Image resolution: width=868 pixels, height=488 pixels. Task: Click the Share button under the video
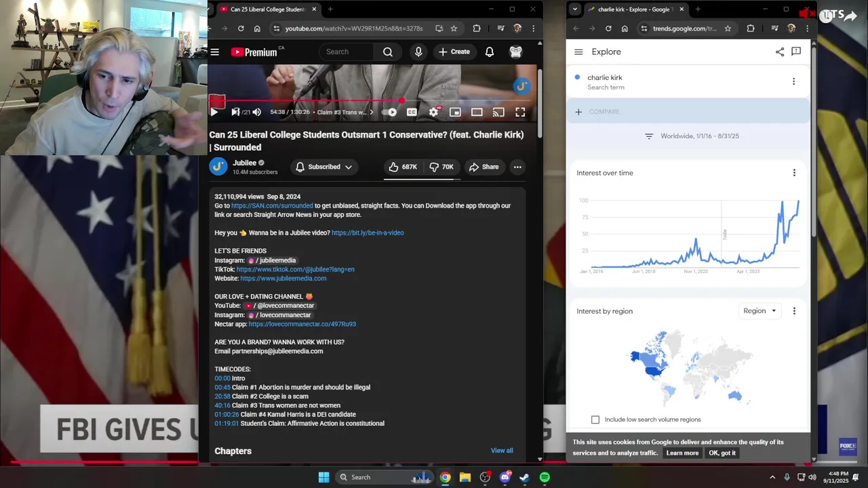[x=484, y=167]
